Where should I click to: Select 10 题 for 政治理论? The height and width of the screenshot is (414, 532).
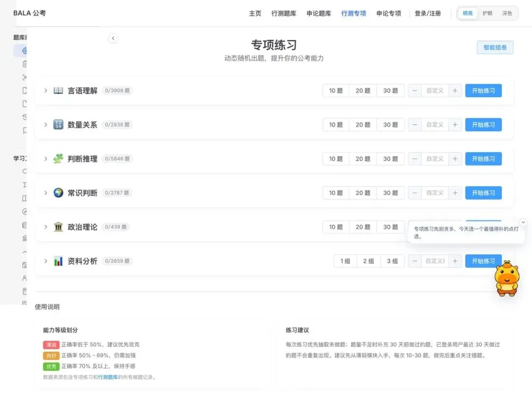pos(336,227)
